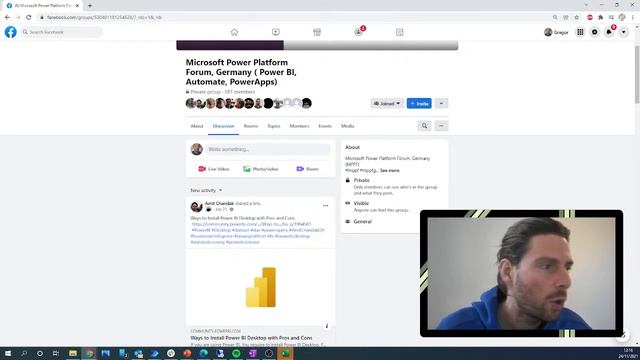Switch to the Media tab

tap(347, 126)
